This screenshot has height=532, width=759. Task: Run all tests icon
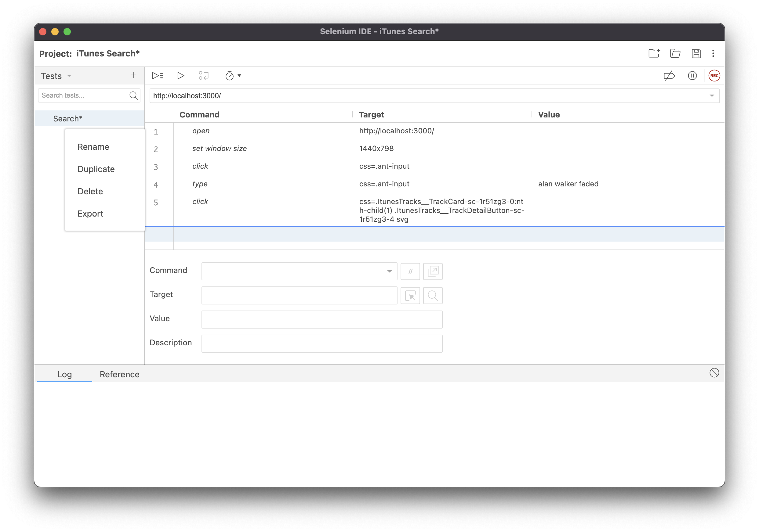click(x=157, y=76)
